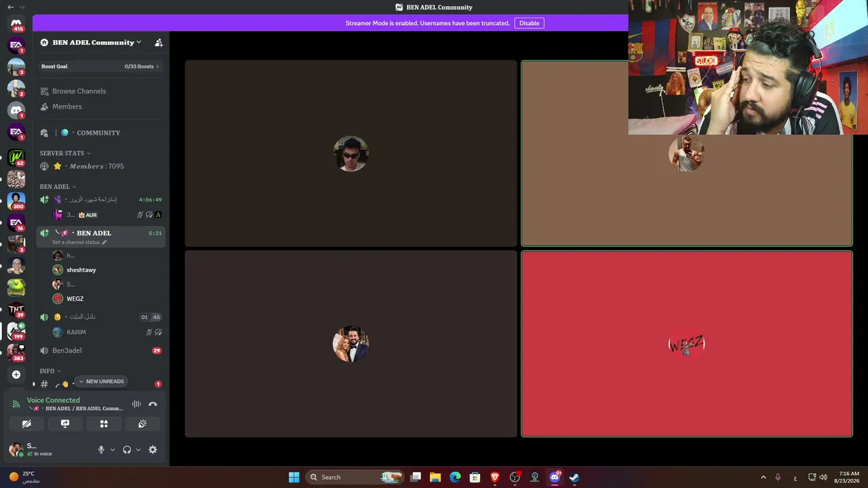Viewport: 868px width, 488px height.
Task: Open server with 300 unread badge
Action: [x=16, y=201]
